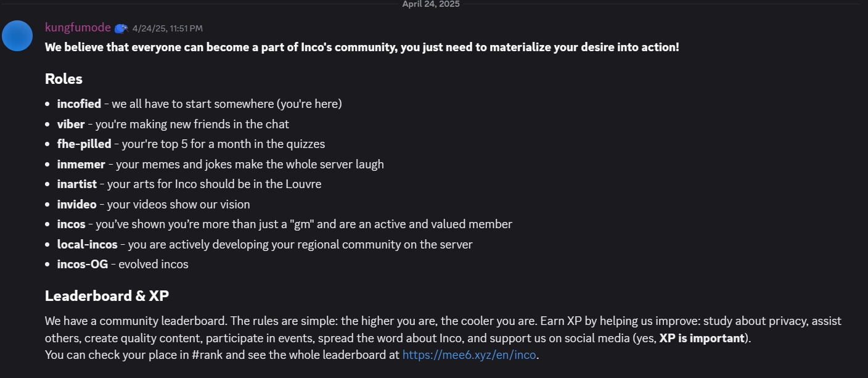
Task: Click the bold invideo role name
Action: pos(77,204)
